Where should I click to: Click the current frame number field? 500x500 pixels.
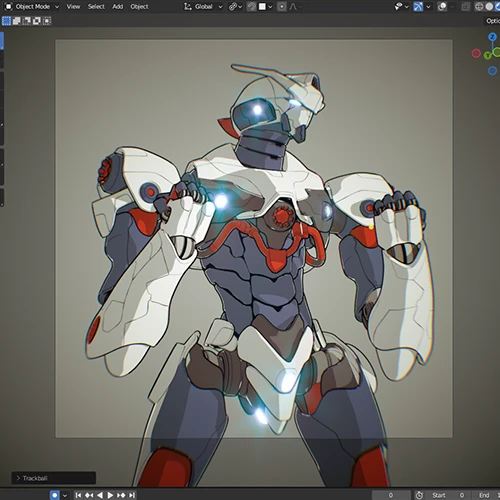coord(391,495)
